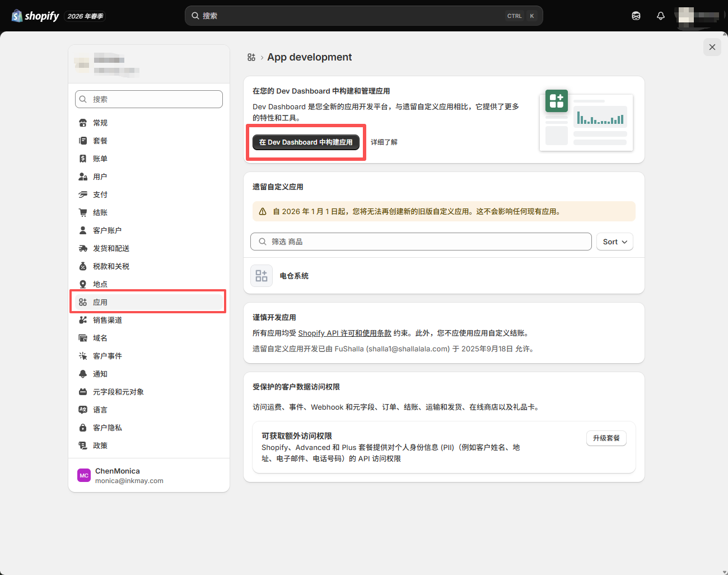
Task: Click the 税款和关税 taxes icon
Action: pos(83,266)
